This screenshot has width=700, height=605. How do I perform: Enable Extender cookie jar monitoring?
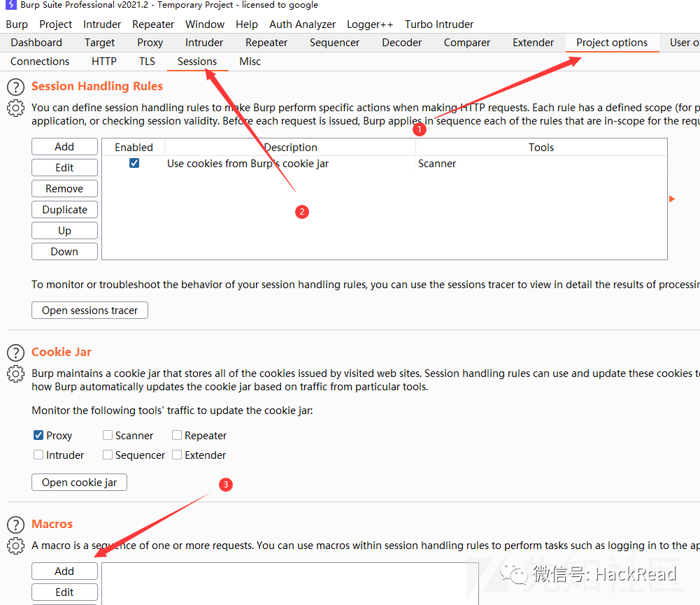[177, 455]
